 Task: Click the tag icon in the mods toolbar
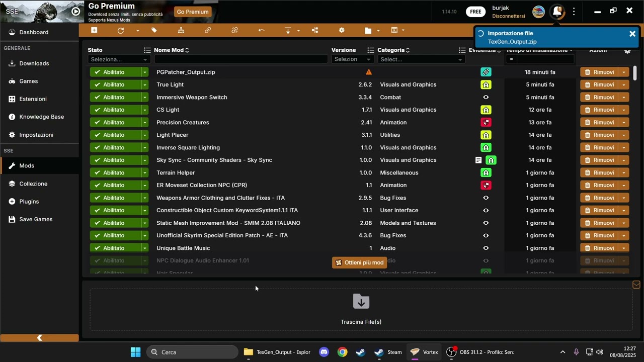tap(154, 31)
